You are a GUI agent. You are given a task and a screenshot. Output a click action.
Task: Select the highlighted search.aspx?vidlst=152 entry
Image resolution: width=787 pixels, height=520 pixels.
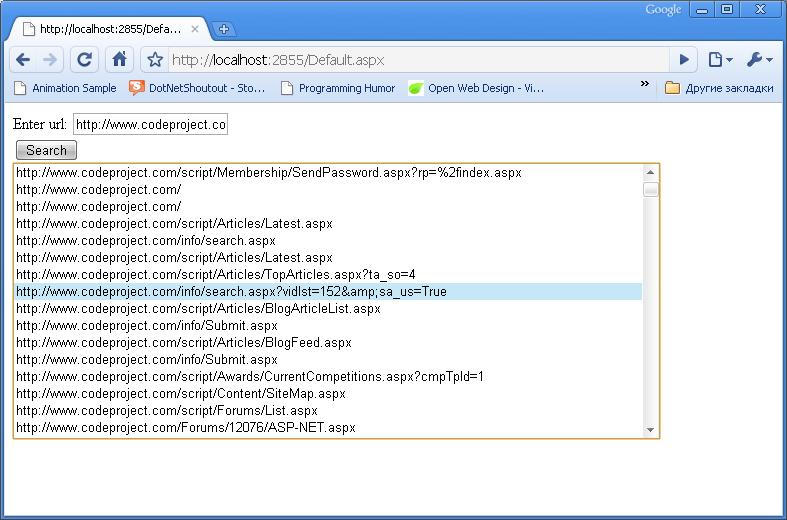pos(328,292)
